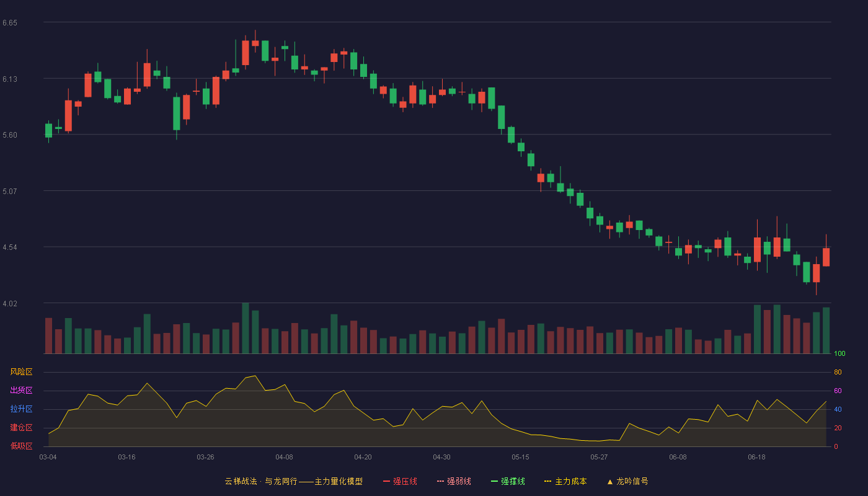Click the 06-08 date label
This screenshot has width=868, height=496.
(x=678, y=457)
